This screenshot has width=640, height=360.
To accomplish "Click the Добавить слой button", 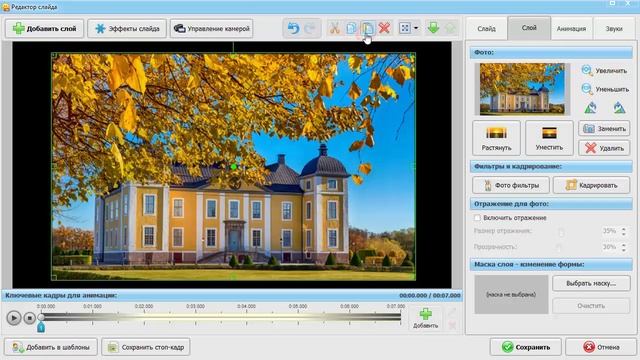I will coord(44,29).
